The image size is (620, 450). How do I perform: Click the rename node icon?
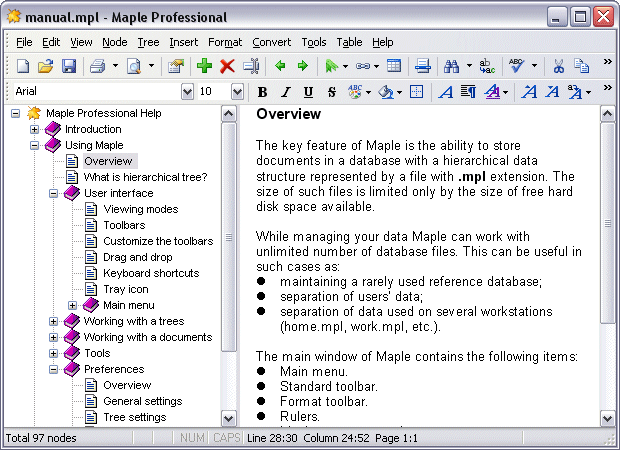[x=251, y=66]
